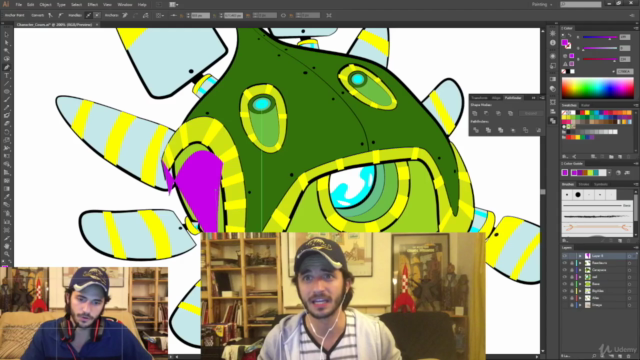The height and width of the screenshot is (360, 640).
Task: Click the search field in top bar
Action: pyautogui.click(x=580, y=4)
